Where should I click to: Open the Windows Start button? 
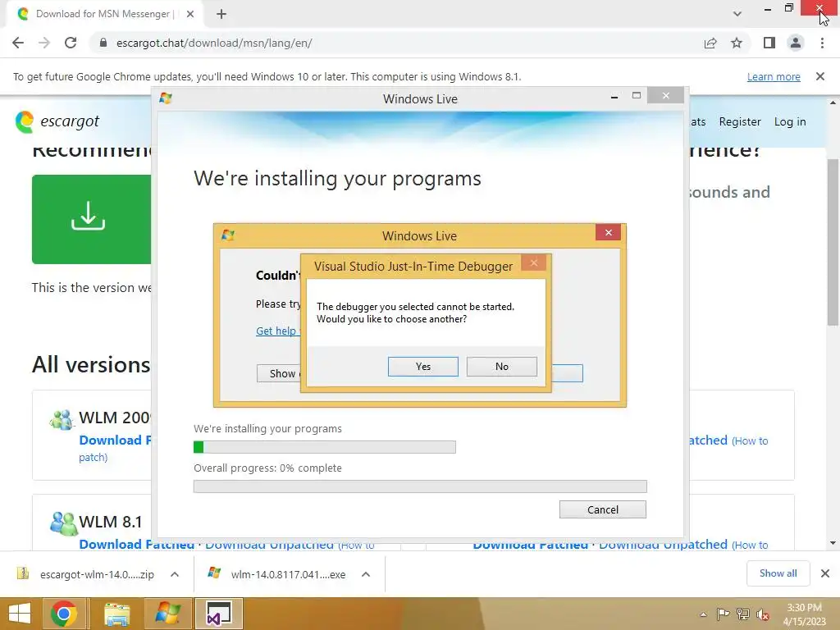click(x=20, y=614)
